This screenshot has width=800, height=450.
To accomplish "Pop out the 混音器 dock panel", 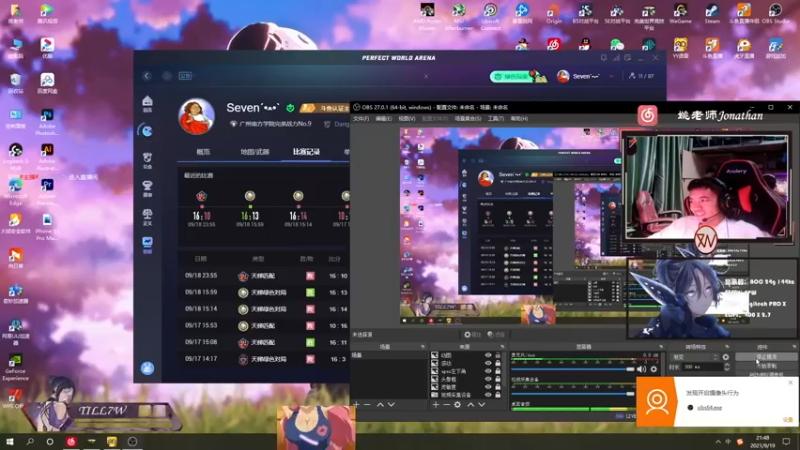I will pyautogui.click(x=661, y=347).
